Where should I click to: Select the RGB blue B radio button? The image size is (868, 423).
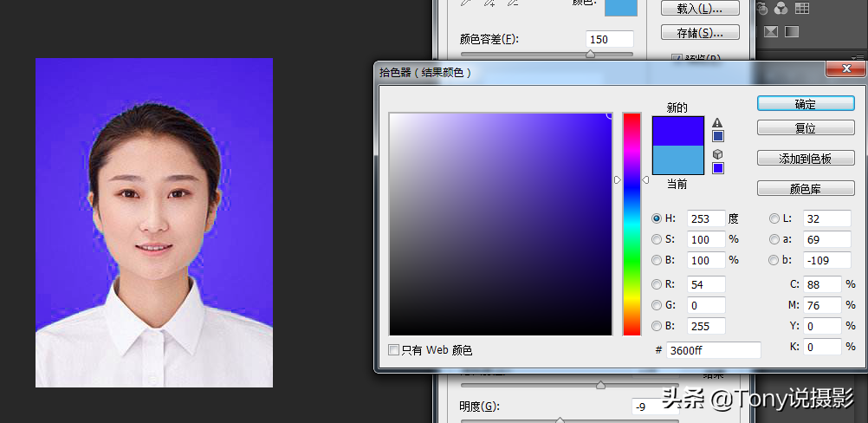(657, 326)
